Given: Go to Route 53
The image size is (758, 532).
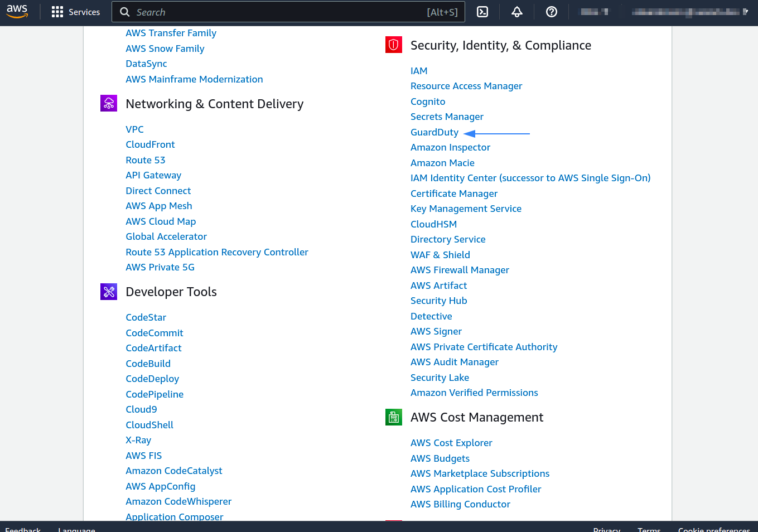Looking at the screenshot, I should point(146,160).
